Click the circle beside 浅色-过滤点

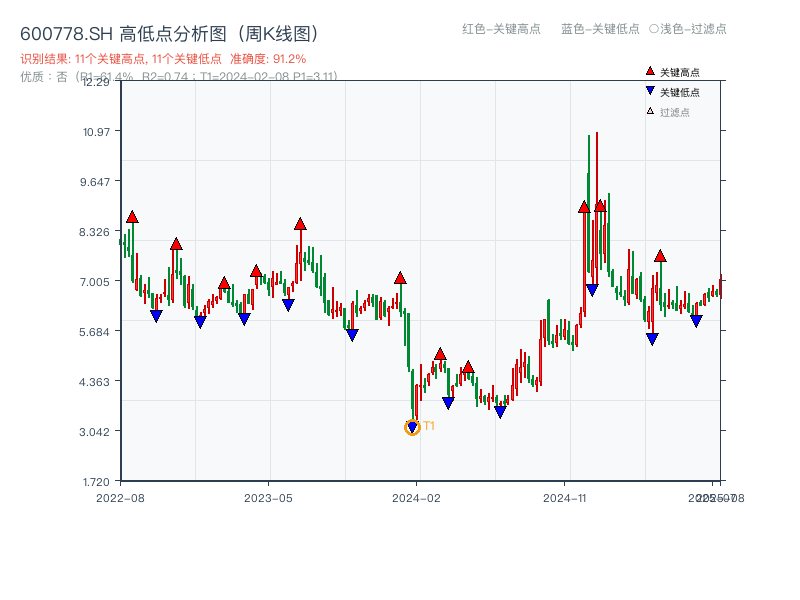[x=654, y=29]
